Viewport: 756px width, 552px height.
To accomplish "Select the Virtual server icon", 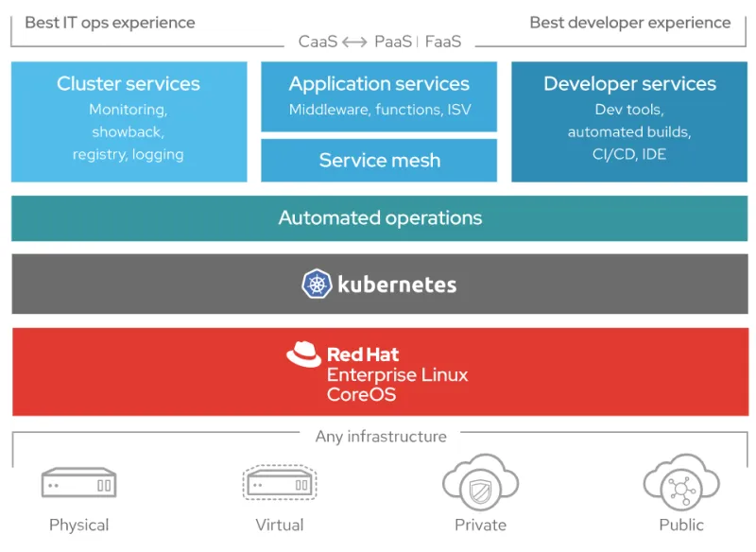I will [280, 483].
